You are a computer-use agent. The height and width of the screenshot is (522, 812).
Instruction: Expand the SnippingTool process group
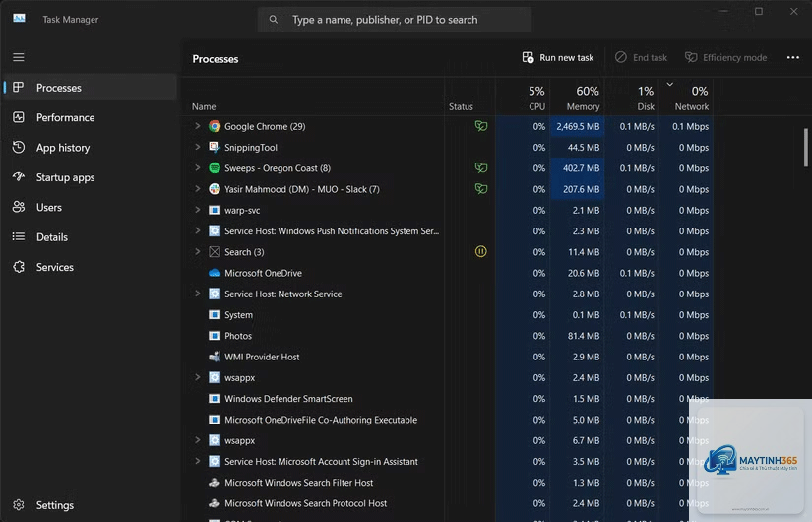coord(197,147)
